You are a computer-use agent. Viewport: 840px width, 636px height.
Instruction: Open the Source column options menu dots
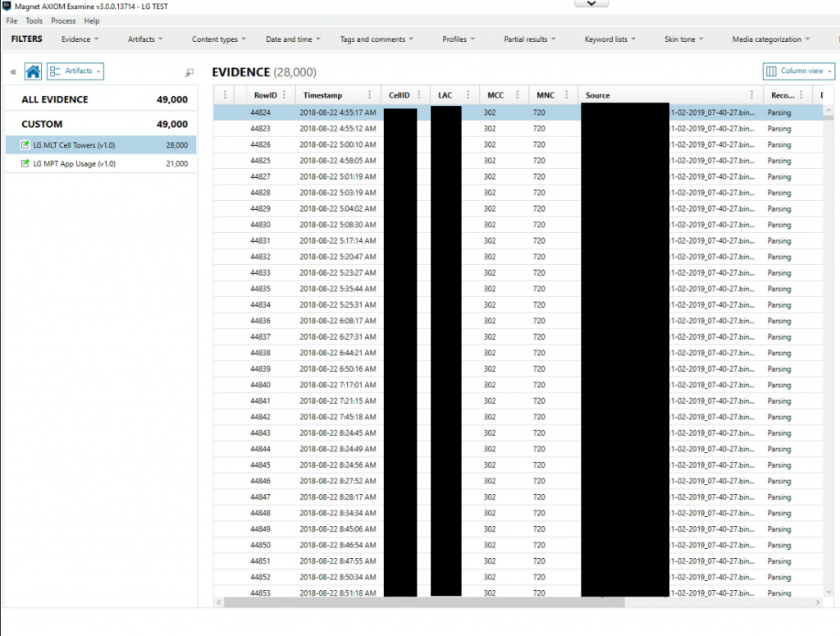coord(751,95)
